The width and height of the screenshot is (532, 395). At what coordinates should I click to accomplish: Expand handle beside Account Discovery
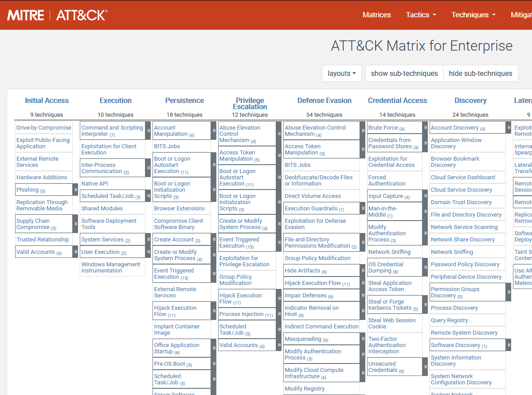(x=509, y=127)
